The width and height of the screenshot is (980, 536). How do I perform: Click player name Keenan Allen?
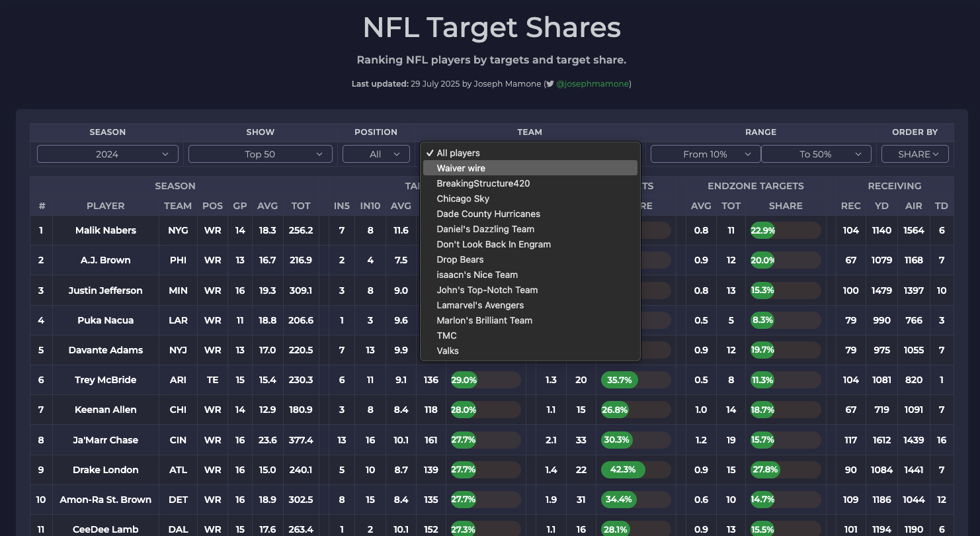(x=106, y=410)
